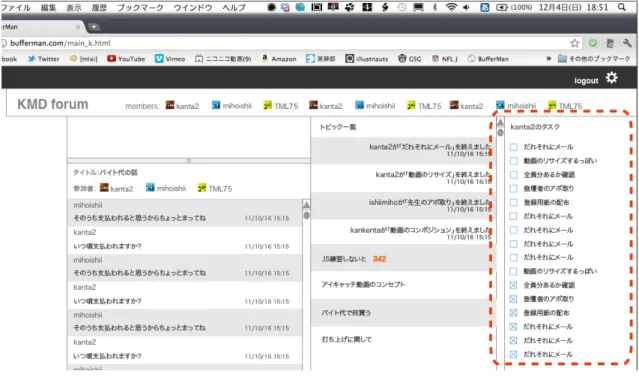This screenshot has height=380, width=639.
Task: Open the ウインドウ menu
Action: [193, 7]
